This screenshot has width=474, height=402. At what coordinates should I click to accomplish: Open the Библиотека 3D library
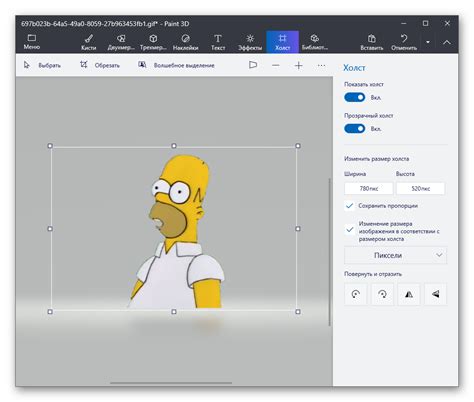315,42
